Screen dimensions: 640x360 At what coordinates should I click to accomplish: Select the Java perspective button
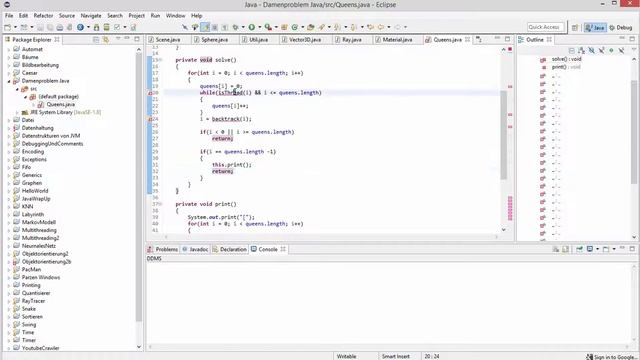pyautogui.click(x=595, y=27)
